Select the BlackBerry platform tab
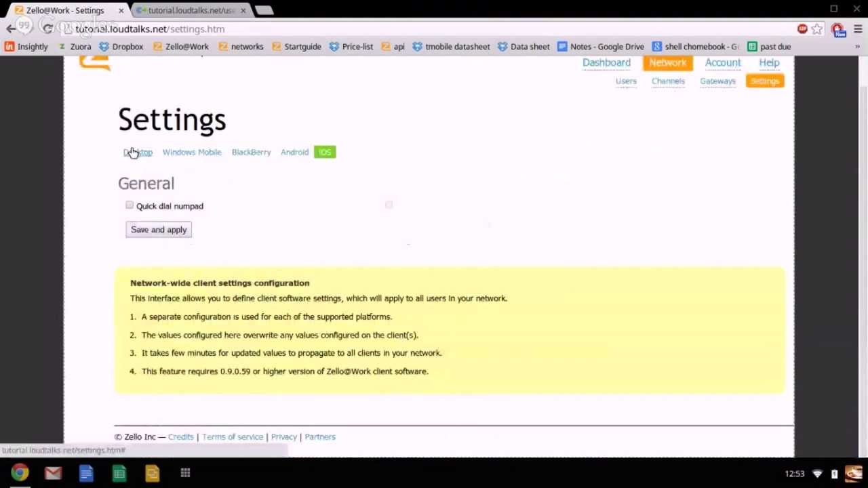868x488 pixels. coord(251,152)
